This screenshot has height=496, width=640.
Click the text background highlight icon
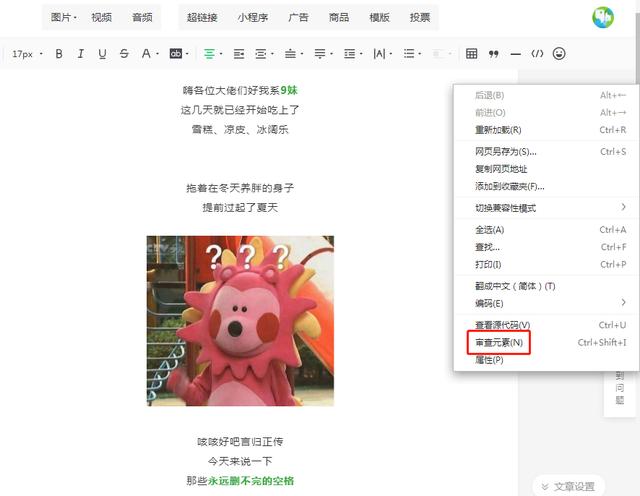click(176, 53)
